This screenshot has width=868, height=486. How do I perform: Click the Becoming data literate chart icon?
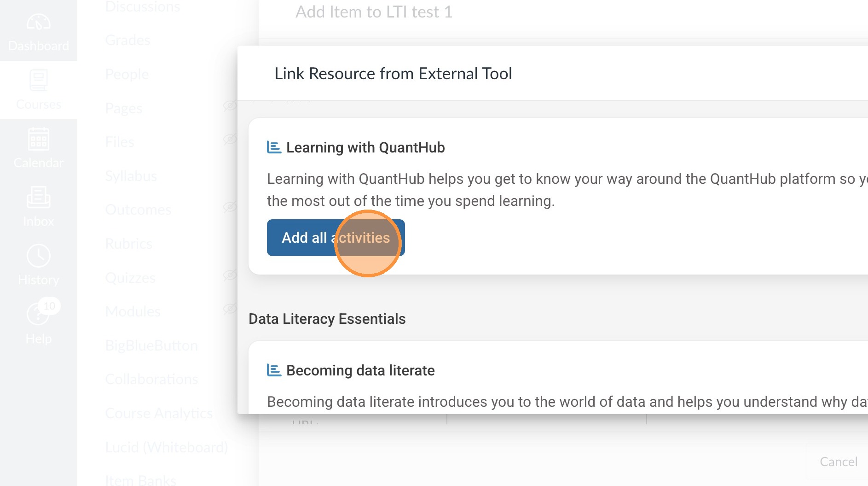[x=274, y=370]
